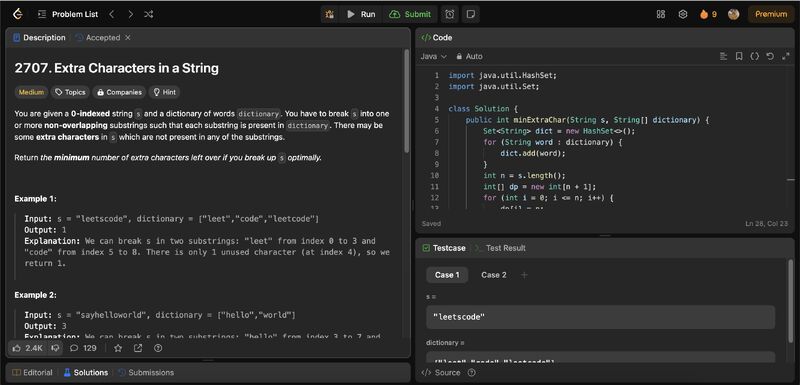The width and height of the screenshot is (800, 385).
Task: Click the problem title "2707. Extra Characters in a String"
Action: click(x=116, y=68)
